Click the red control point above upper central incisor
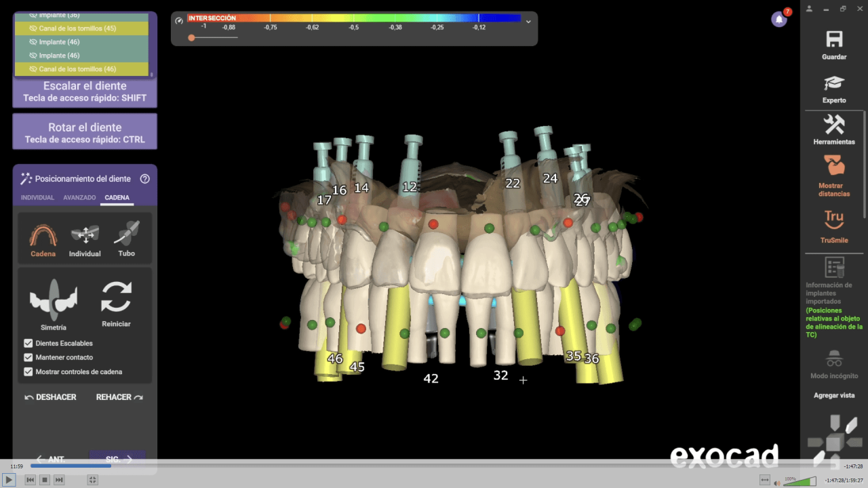 pos(433,224)
